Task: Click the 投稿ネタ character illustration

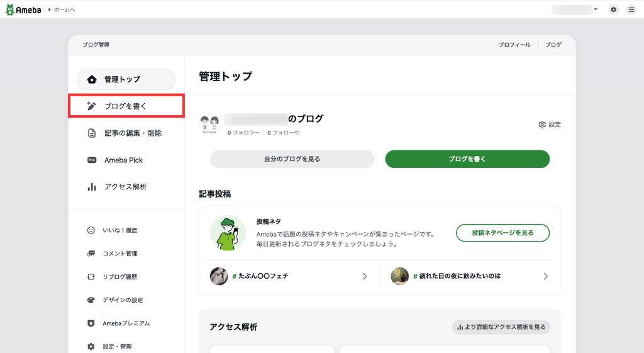Action: pos(228,233)
